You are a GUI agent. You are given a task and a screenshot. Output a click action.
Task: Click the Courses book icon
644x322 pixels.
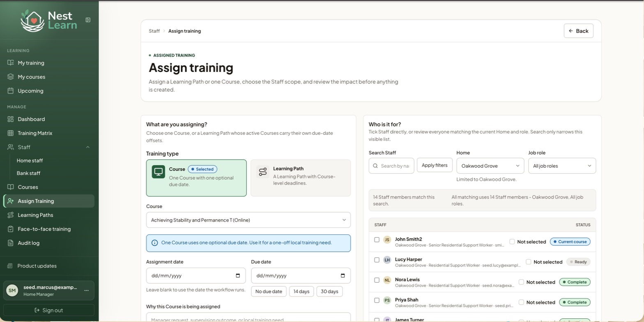[x=11, y=187]
